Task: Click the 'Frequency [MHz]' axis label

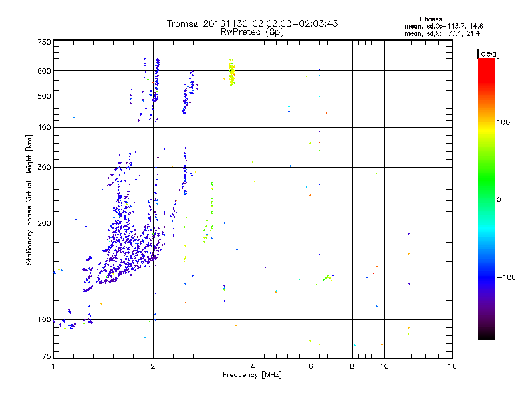Action: click(252, 375)
